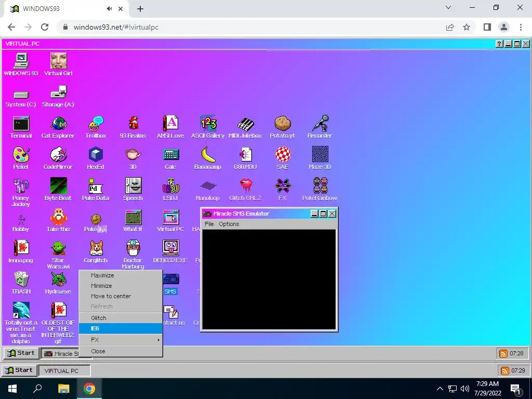
Task: Expand the FX submenu arrow entry
Action: (x=121, y=340)
